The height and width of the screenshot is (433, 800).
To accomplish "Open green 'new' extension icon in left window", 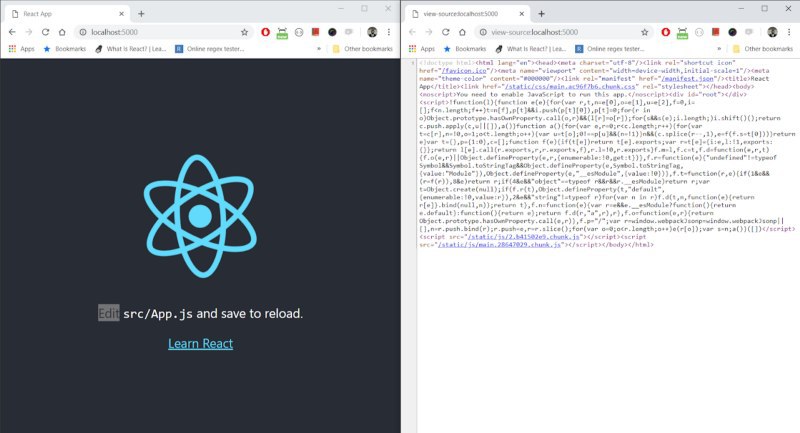I will coord(282,33).
